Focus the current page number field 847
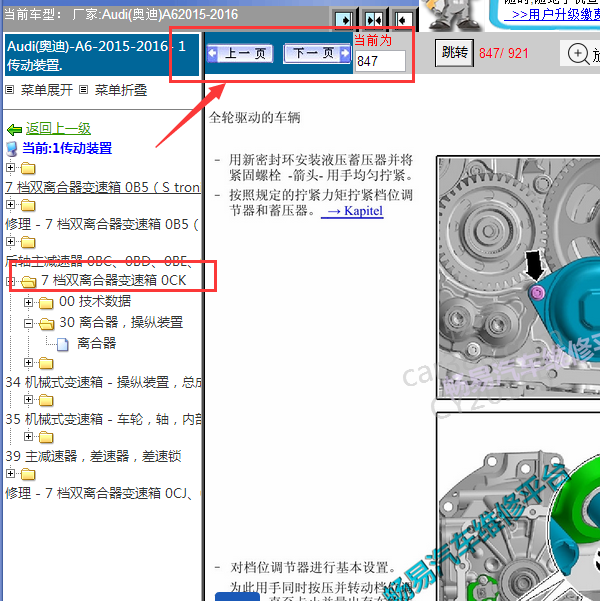 (380, 61)
